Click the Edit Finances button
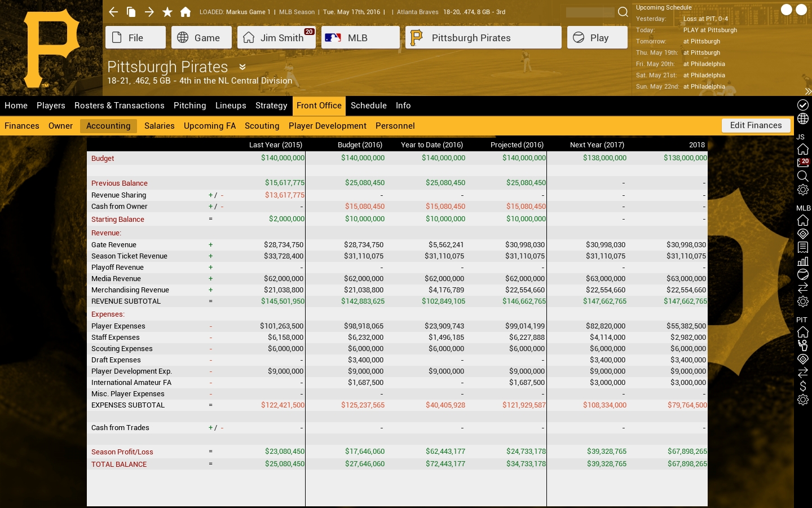 [x=756, y=125]
